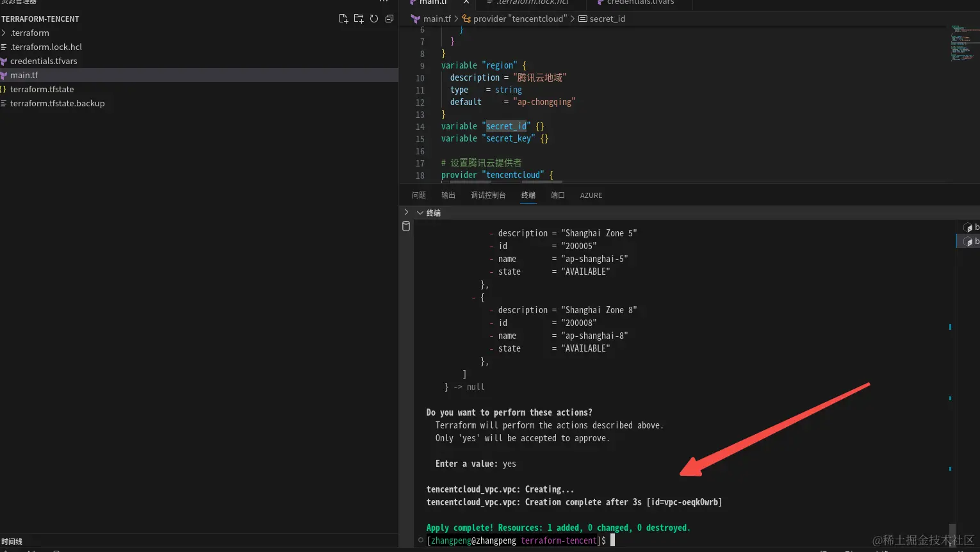Click "Enter a value: yes" line in terminal
Image resolution: width=980 pixels, height=552 pixels.
(x=475, y=464)
